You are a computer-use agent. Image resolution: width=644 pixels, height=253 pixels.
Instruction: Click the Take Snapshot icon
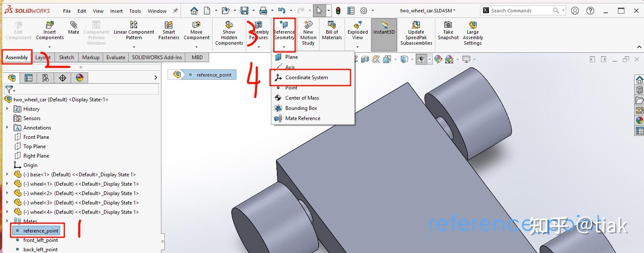[x=448, y=31]
